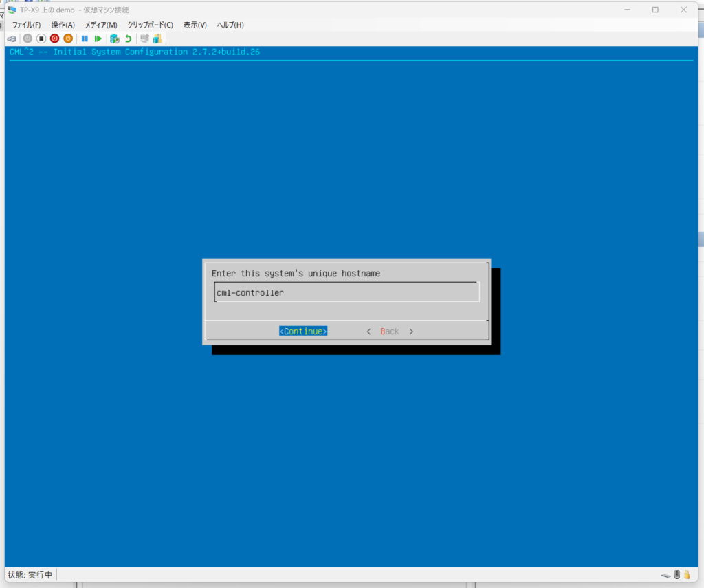
Task: Select the Back button in hostname dialog
Action: pos(389,331)
